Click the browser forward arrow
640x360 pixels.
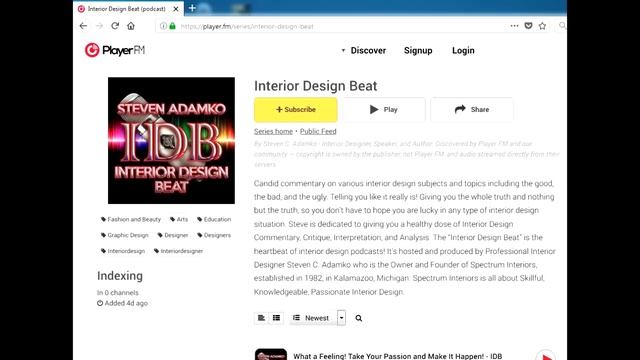pyautogui.click(x=99, y=26)
